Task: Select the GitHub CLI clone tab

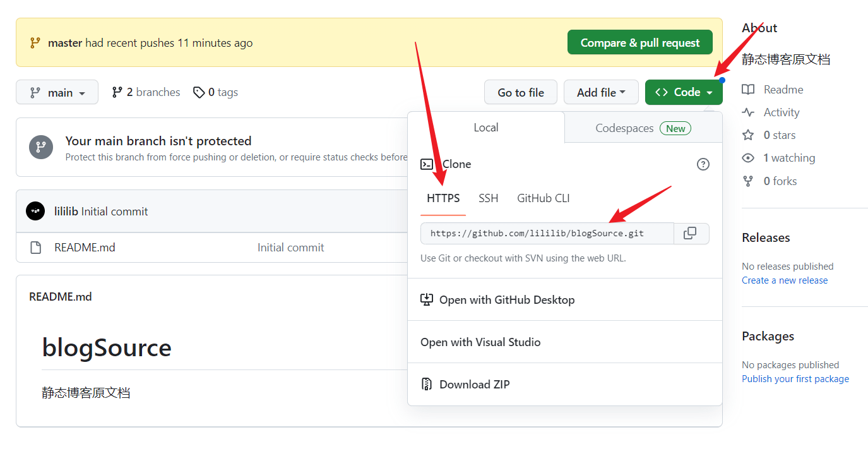Action: click(543, 198)
